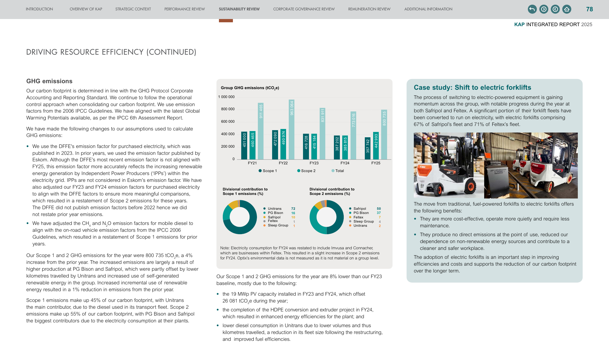Image resolution: width=609 pixels, height=364 pixels.
Task: Click the KAP Integrated Report 2025 header
Action: click(553, 24)
